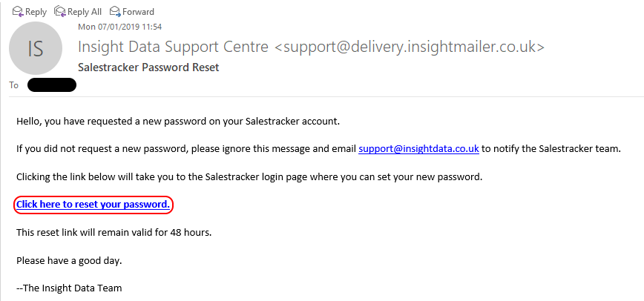
Task: Click the sender name Insight Data Support Centre
Action: (173, 47)
